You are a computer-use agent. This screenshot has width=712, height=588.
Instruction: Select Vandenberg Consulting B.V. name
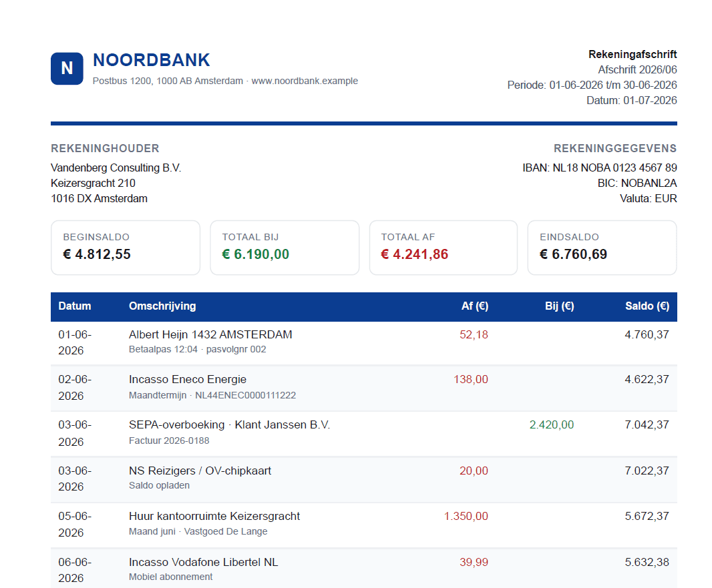pos(116,168)
